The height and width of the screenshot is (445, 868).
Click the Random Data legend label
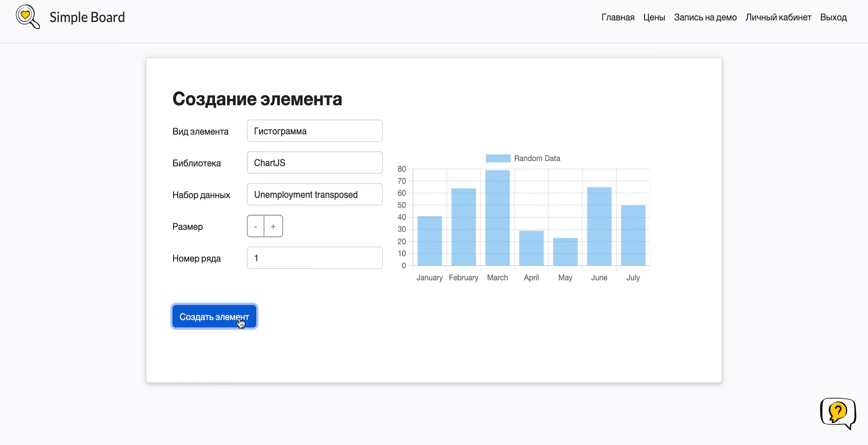pyautogui.click(x=537, y=158)
